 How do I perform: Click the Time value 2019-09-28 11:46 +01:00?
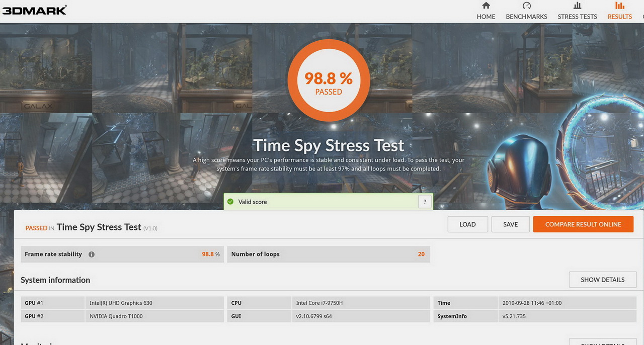click(532, 303)
